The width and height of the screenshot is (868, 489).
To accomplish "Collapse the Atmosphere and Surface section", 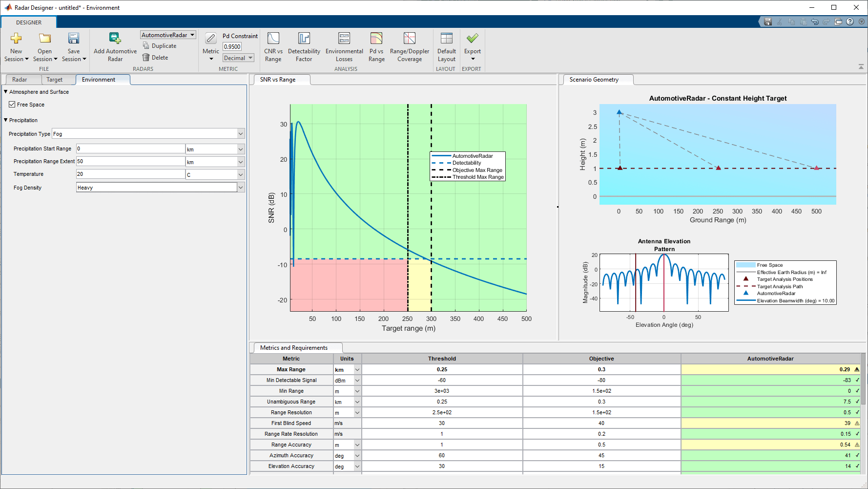I will 5,91.
